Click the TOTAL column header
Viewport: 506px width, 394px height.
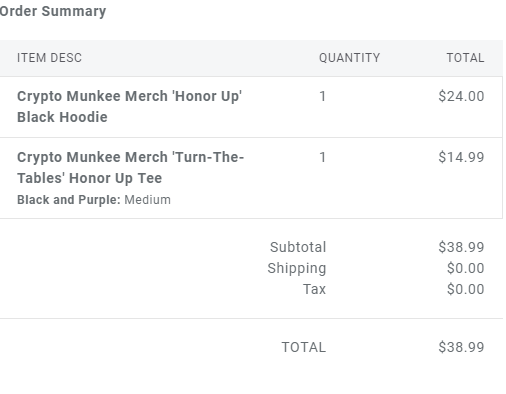(x=465, y=58)
